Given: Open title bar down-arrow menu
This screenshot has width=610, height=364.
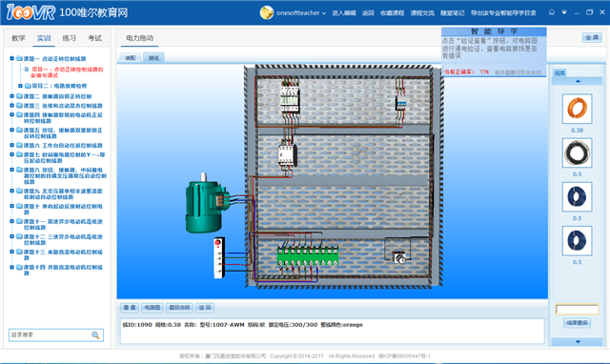Looking at the screenshot, I should click(x=564, y=12).
